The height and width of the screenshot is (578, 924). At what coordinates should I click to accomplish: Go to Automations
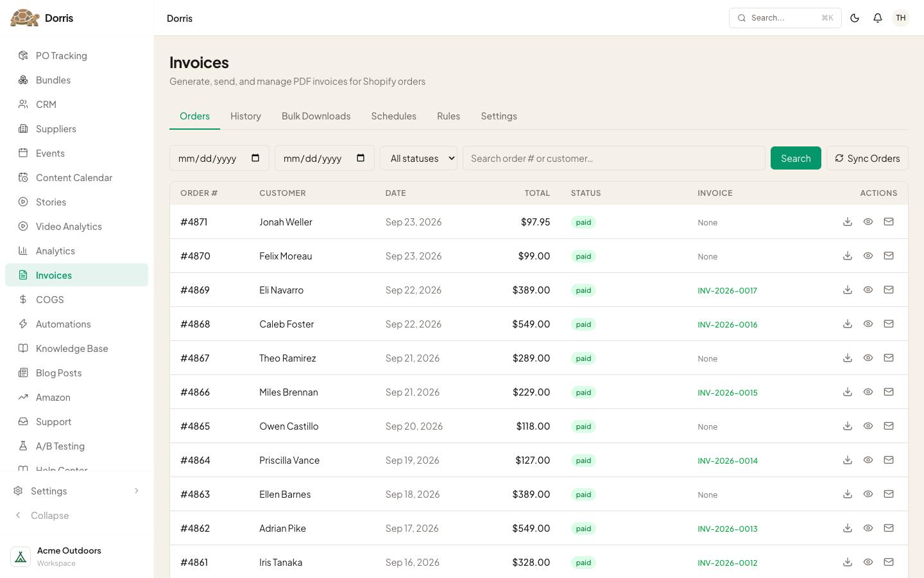point(76,324)
